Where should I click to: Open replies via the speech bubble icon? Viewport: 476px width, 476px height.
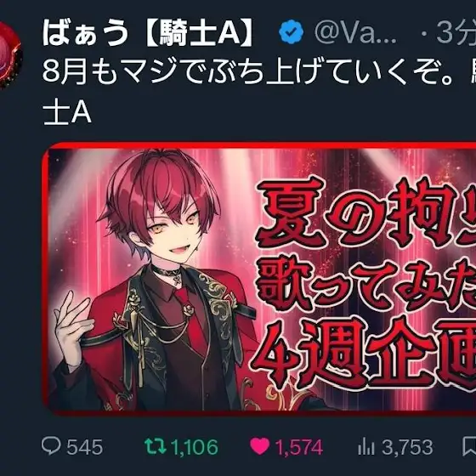(x=51, y=446)
